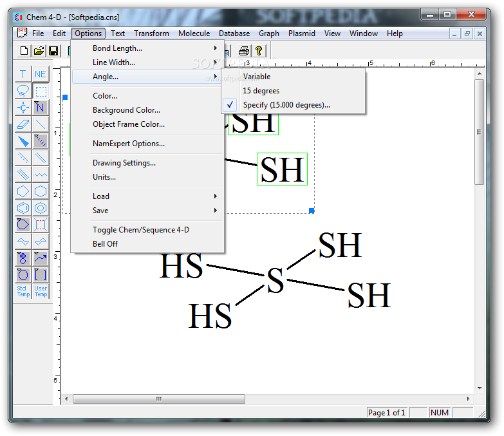504x436 pixels.
Task: Select the brackets tool
Action: [x=41, y=275]
